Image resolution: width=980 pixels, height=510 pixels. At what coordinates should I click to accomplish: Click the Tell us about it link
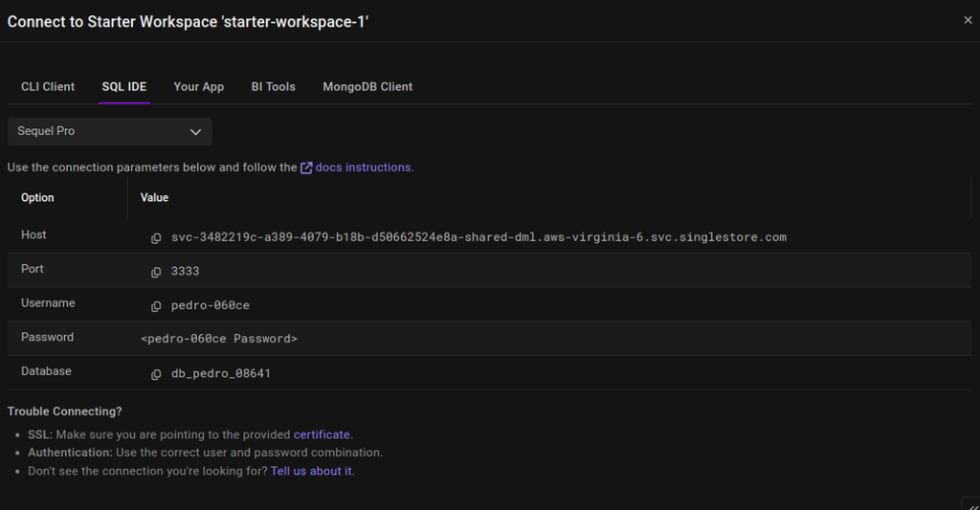tap(311, 472)
